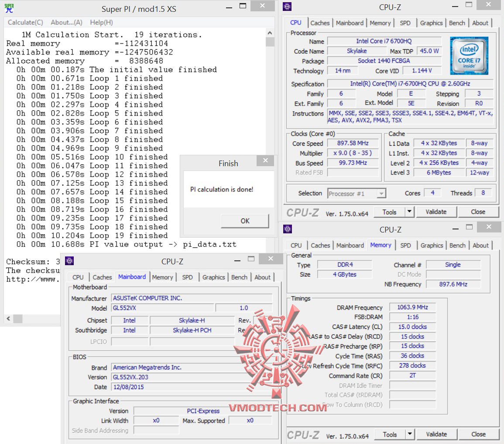Maximize the Mainboard CPU-Z window
504x444 pixels.
251,259
